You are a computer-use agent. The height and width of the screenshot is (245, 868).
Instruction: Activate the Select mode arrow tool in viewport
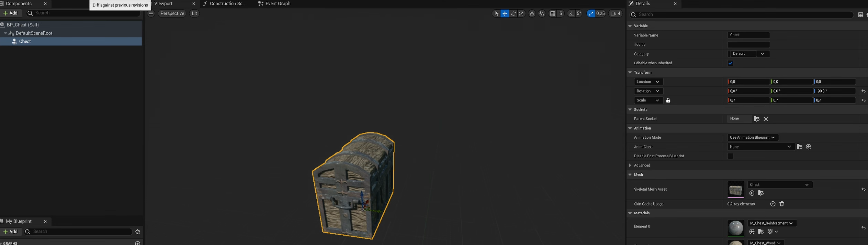(496, 13)
